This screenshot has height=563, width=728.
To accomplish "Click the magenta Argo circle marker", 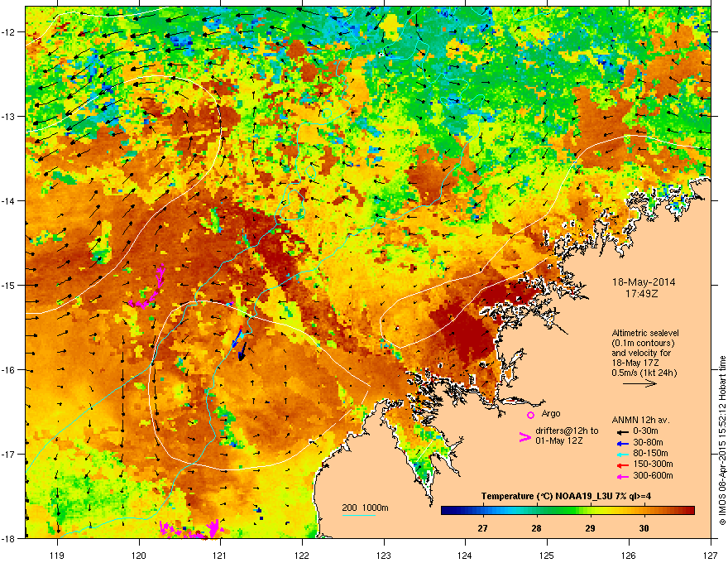I will (530, 415).
